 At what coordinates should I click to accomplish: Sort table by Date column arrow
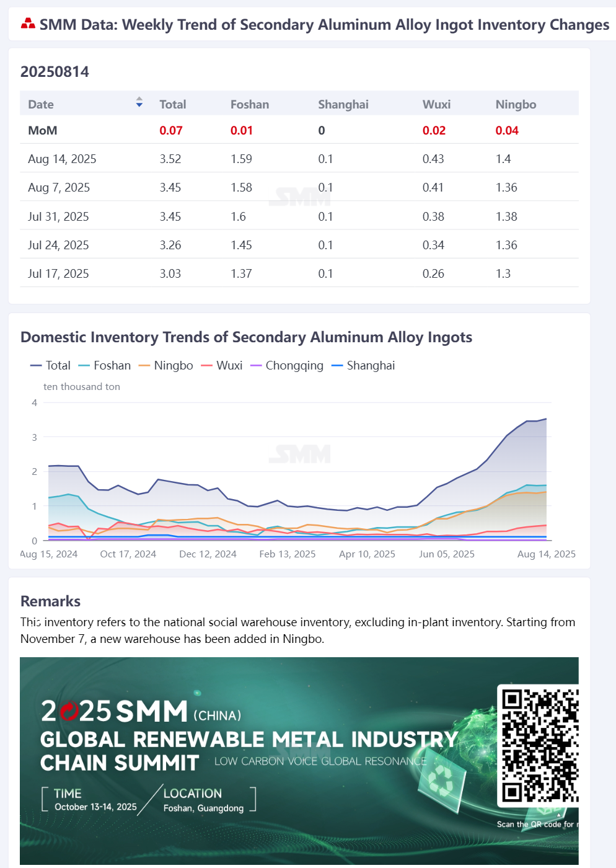[139, 102]
